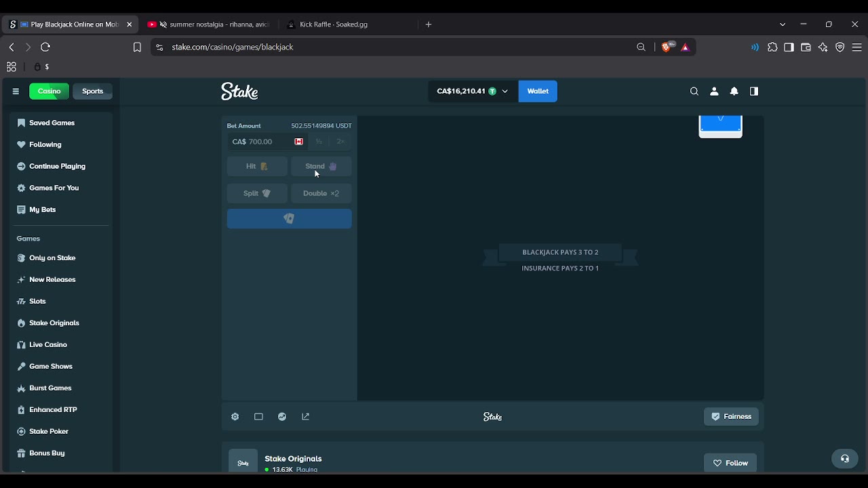Click the Hit button
This screenshot has width=868, height=488.
point(257,166)
